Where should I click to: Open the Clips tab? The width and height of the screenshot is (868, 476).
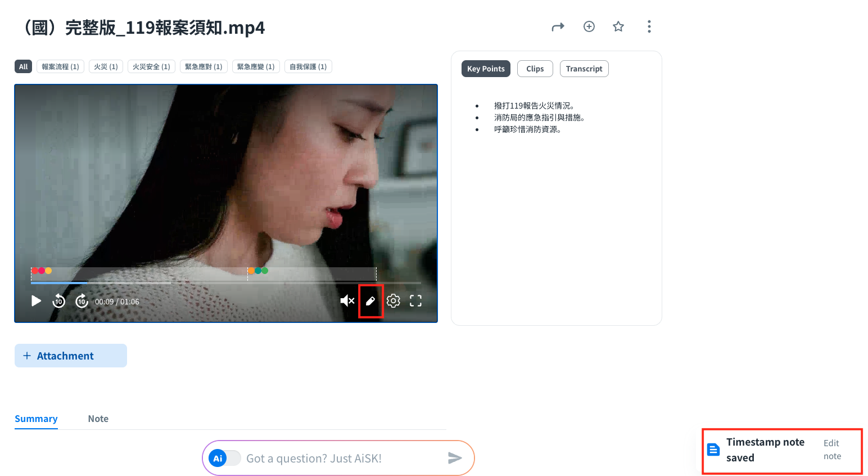pos(535,69)
